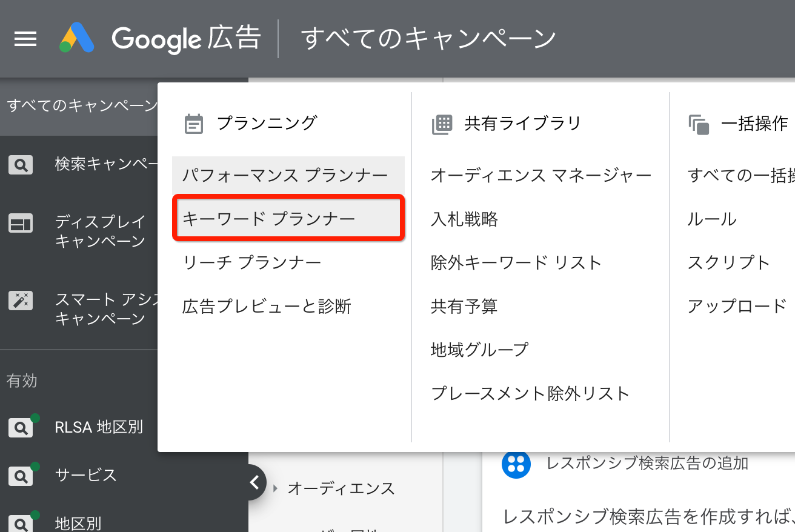Expand the オーディエンス section arrow

coord(276,488)
